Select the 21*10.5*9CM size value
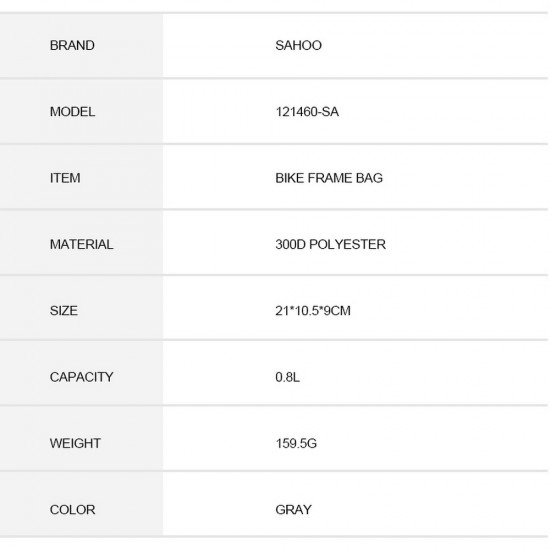The image size is (550, 550). click(313, 311)
